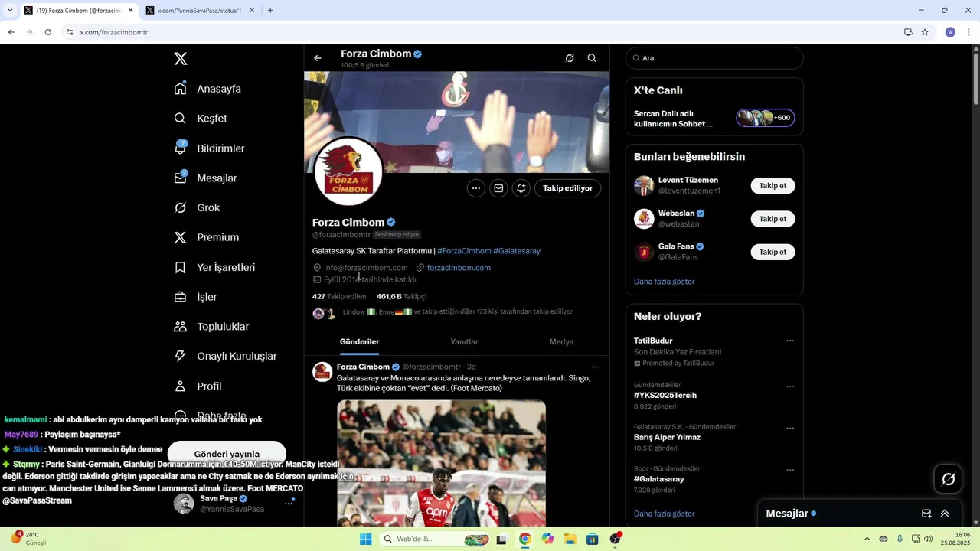Open #Galatasaray hashtag in bio

click(x=517, y=251)
